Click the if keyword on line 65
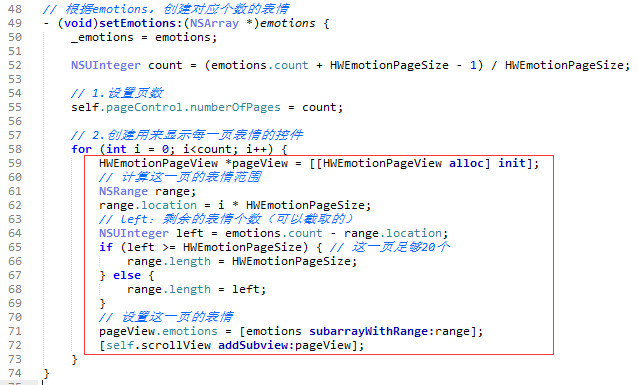638x385 pixels. [x=106, y=247]
